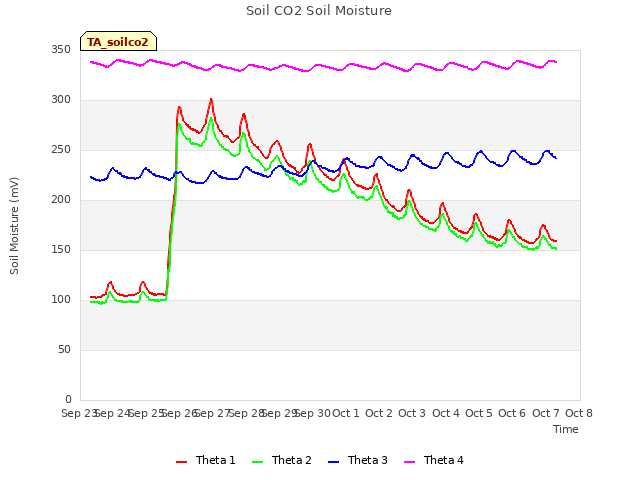The width and height of the screenshot is (640, 480).
Task: Click the Oct 1 x-axis tick label
Action: [x=346, y=413]
